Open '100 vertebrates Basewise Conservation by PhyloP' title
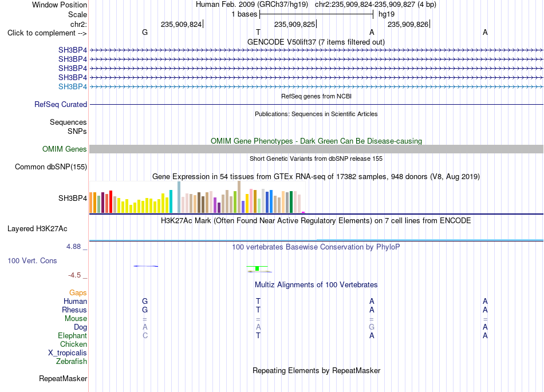The image size is (544, 392). 316,247
